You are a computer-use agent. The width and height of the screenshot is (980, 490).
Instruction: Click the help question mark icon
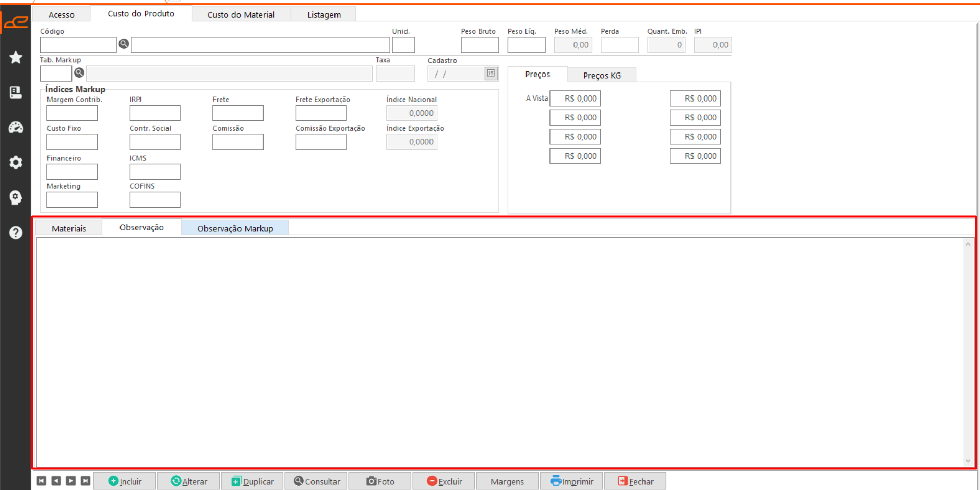click(16, 233)
